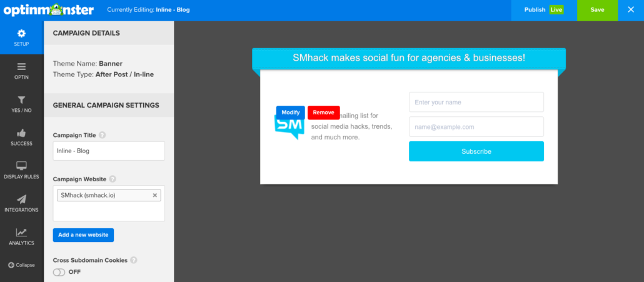Open the Integrations tab
Screen dimensions: 644x282
(x=21, y=204)
